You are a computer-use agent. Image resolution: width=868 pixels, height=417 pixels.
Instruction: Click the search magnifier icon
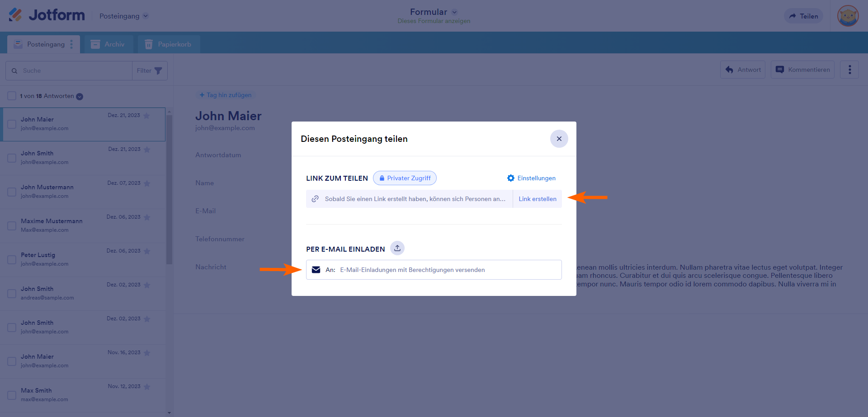(x=14, y=71)
